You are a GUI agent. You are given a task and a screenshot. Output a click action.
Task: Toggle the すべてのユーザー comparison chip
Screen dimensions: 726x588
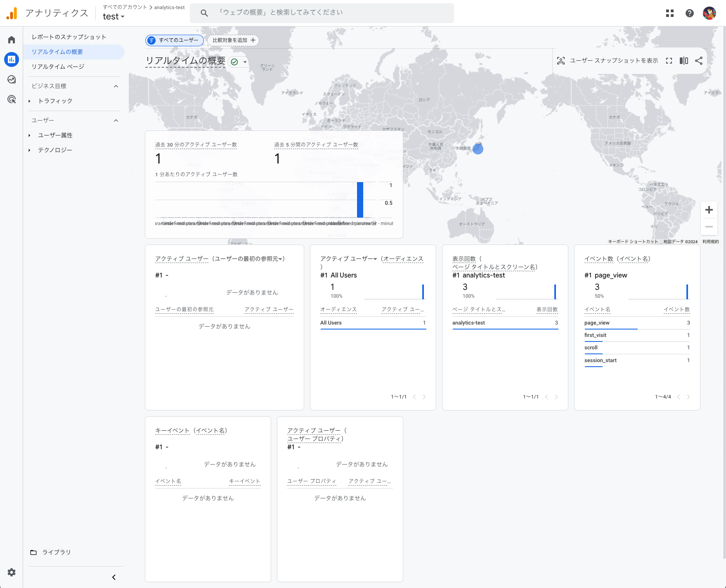(174, 40)
